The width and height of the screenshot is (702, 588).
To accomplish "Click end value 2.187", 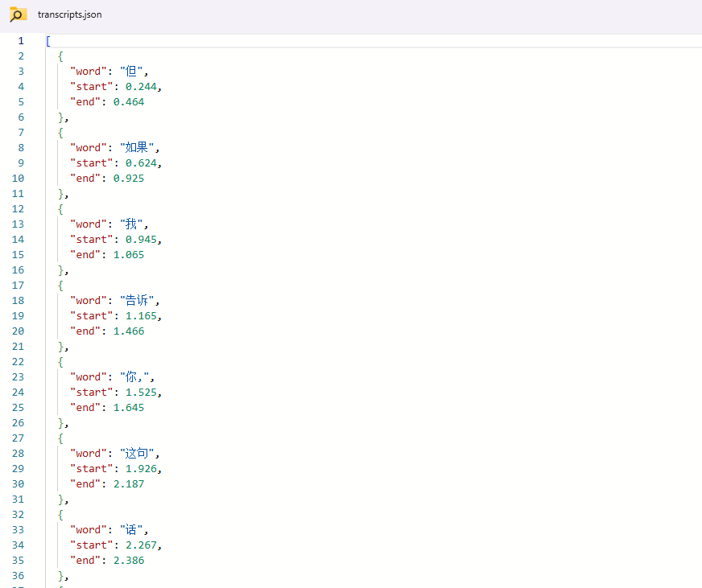I will pyautogui.click(x=129, y=483).
